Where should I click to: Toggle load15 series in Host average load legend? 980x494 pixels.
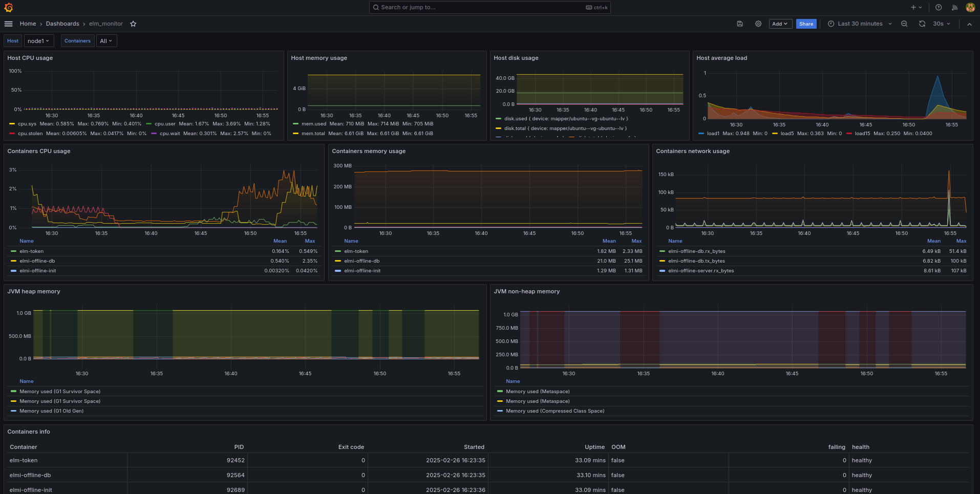pos(862,134)
